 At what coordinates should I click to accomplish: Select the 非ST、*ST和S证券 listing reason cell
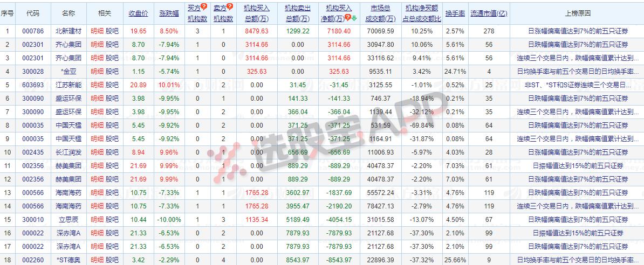click(x=578, y=85)
